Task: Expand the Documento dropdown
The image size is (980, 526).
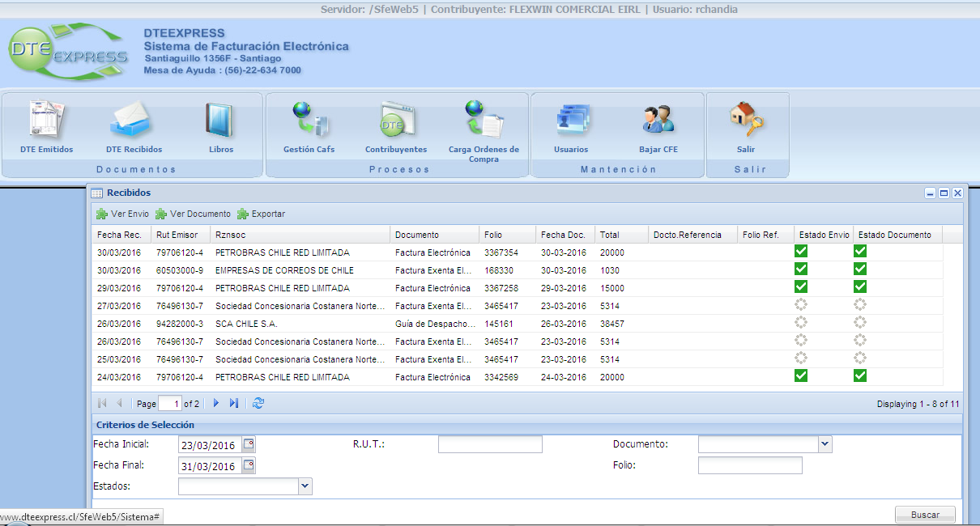Action: [x=824, y=444]
